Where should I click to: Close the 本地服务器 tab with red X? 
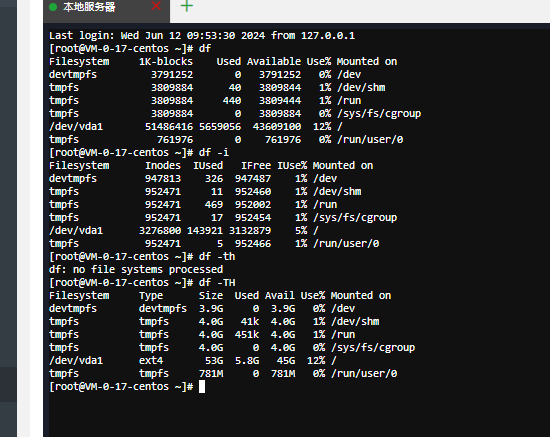(x=156, y=6)
